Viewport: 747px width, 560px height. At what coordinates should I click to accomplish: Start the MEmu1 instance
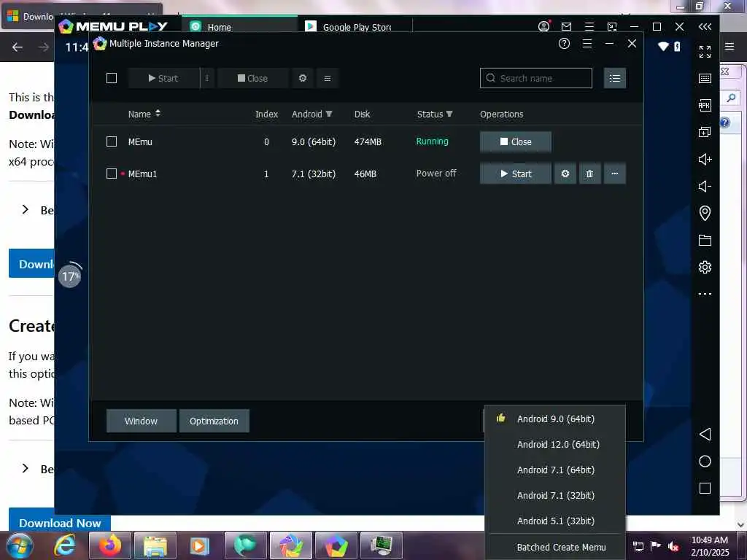click(x=516, y=174)
